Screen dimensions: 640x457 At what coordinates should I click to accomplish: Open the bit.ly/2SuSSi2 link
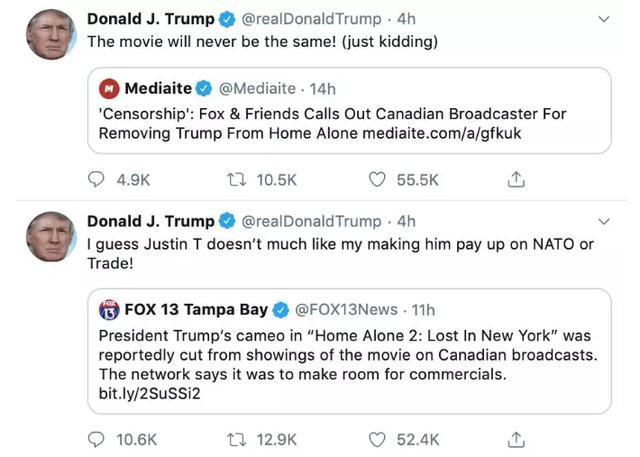141,393
